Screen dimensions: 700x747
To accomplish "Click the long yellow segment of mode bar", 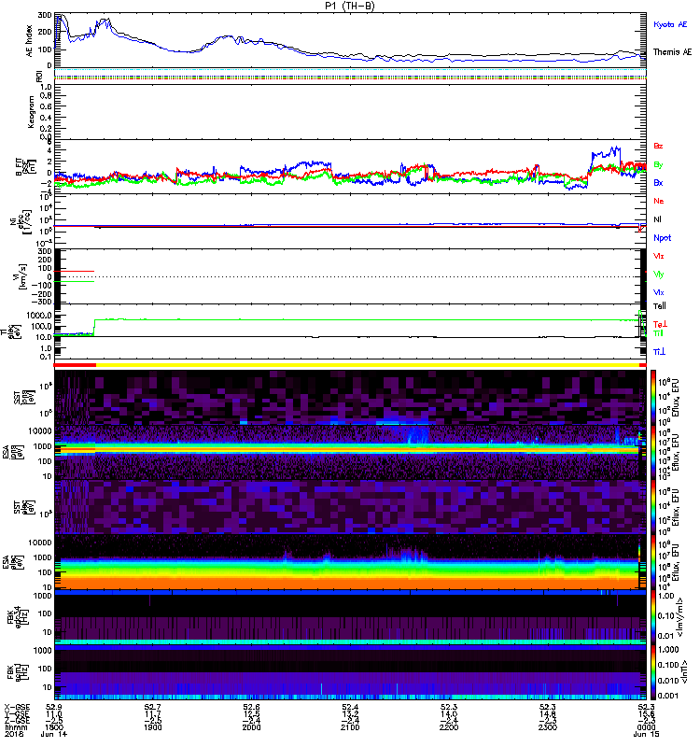I will (x=368, y=365).
